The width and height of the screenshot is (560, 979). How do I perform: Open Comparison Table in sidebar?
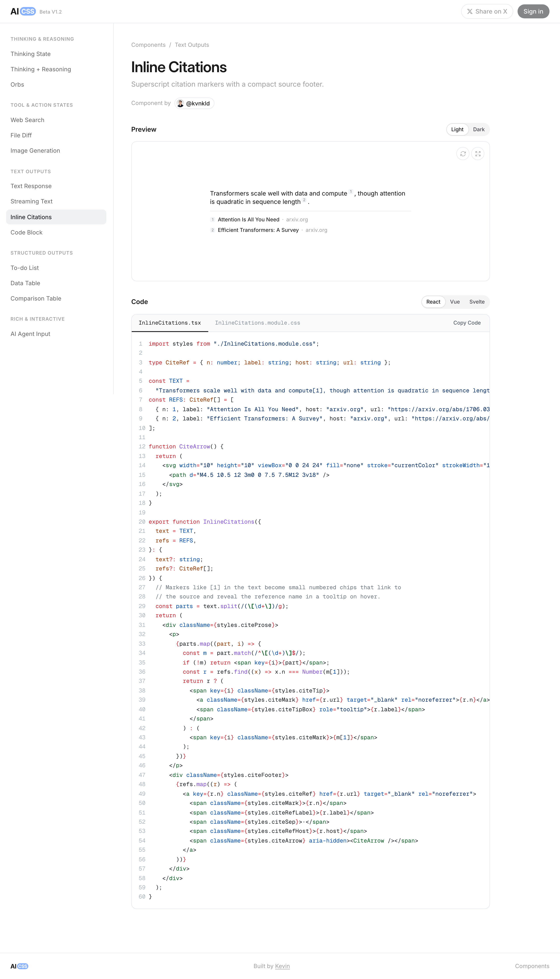56,298
